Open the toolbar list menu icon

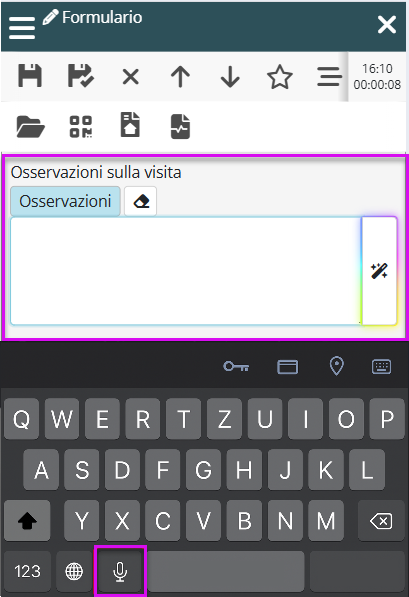point(329,77)
